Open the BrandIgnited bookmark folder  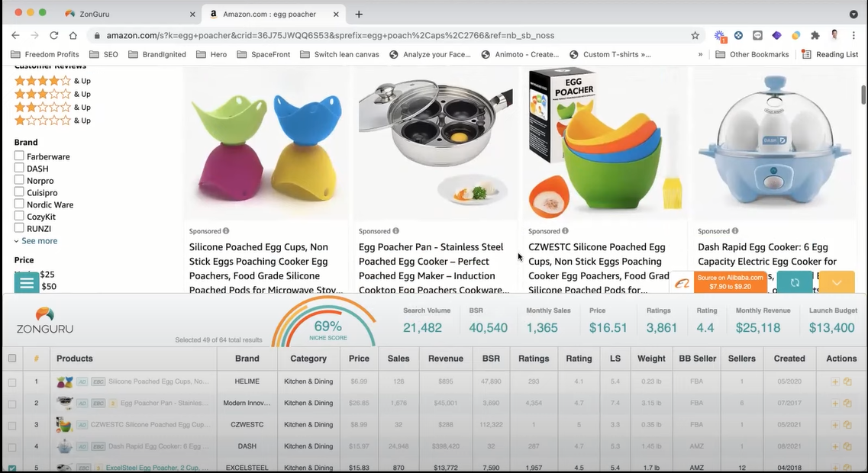point(157,54)
